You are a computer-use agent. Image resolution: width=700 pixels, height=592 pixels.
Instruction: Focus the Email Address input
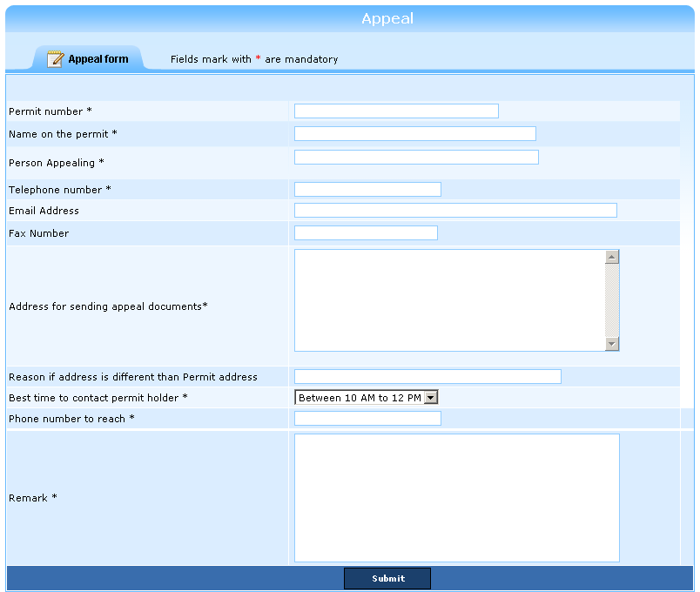coord(455,210)
